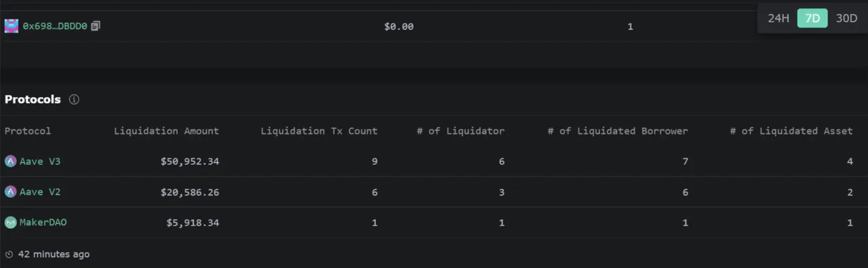868x268 pixels.
Task: Select the 7D time range
Action: (812, 18)
